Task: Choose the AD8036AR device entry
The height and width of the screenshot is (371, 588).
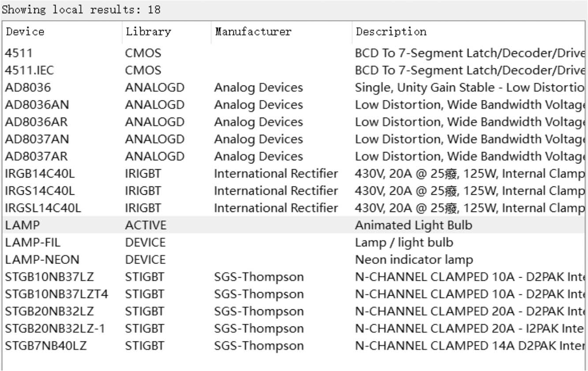Action: pyautogui.click(x=36, y=122)
